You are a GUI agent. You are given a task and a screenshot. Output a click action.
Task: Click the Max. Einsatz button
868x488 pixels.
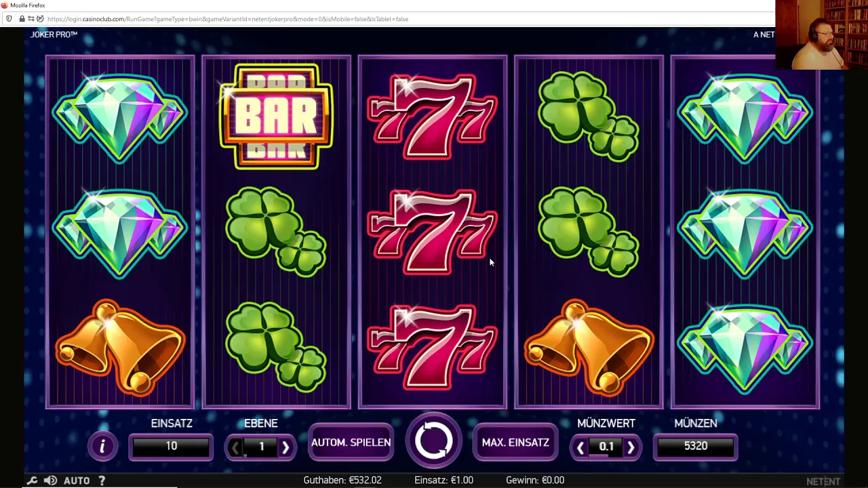[x=515, y=443]
